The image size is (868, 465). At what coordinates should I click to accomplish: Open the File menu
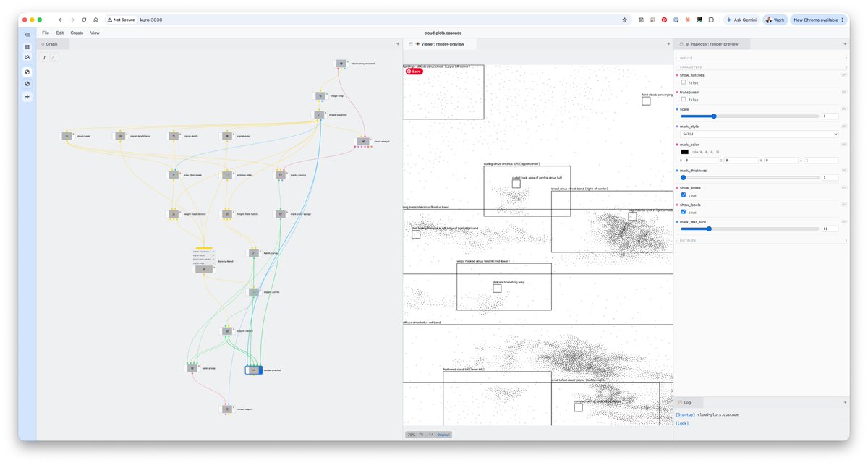tap(46, 33)
